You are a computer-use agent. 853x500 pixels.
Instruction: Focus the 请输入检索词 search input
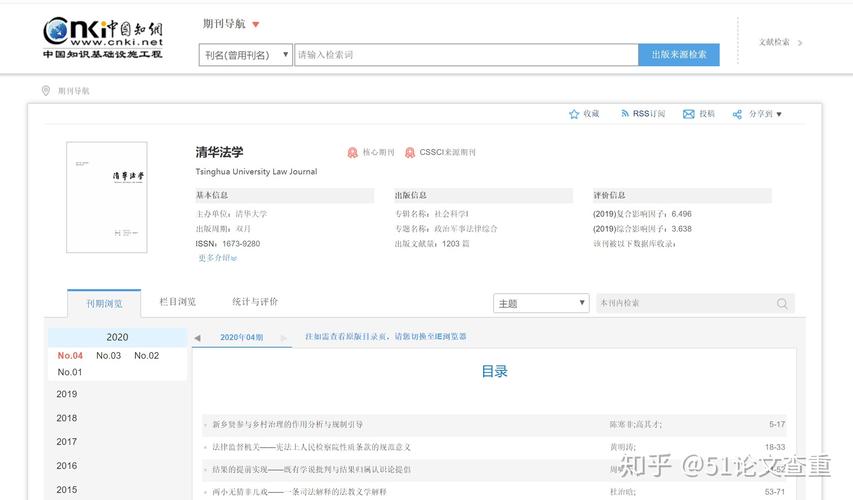click(466, 55)
